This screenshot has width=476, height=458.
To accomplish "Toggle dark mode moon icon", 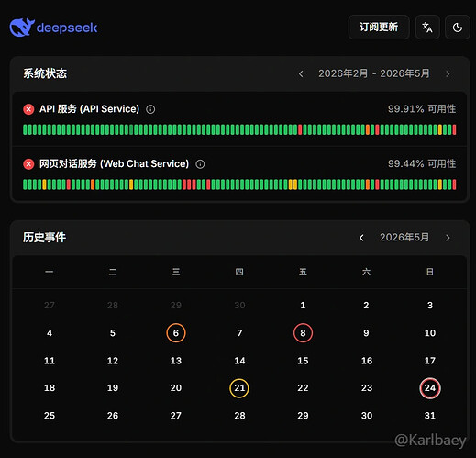I will pyautogui.click(x=458, y=28).
